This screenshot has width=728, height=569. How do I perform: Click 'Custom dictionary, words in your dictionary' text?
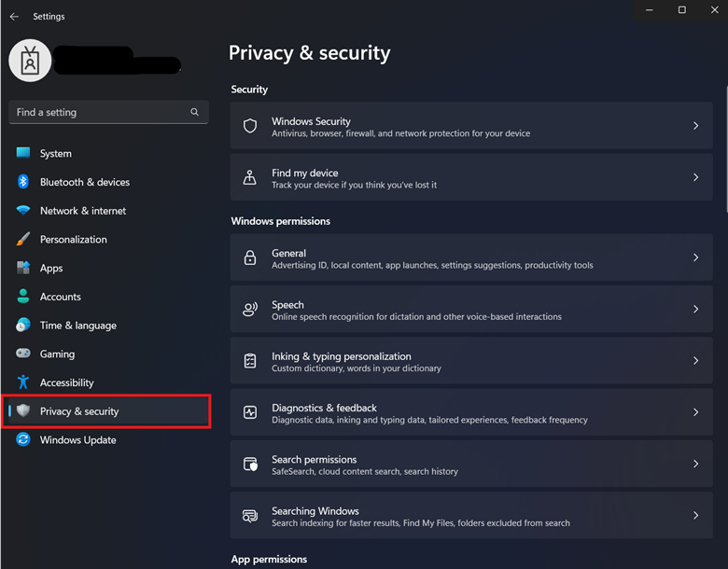[x=357, y=368]
